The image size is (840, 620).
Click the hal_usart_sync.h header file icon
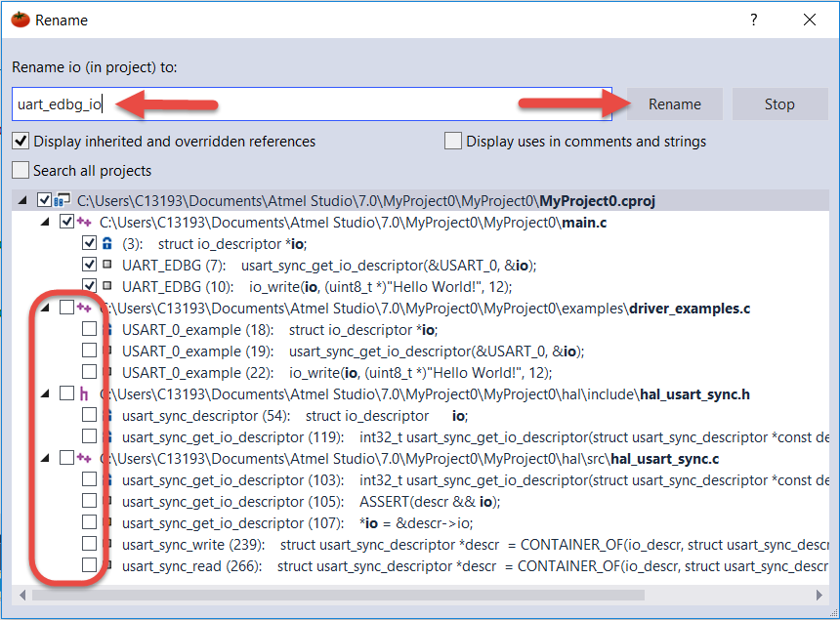(x=84, y=393)
